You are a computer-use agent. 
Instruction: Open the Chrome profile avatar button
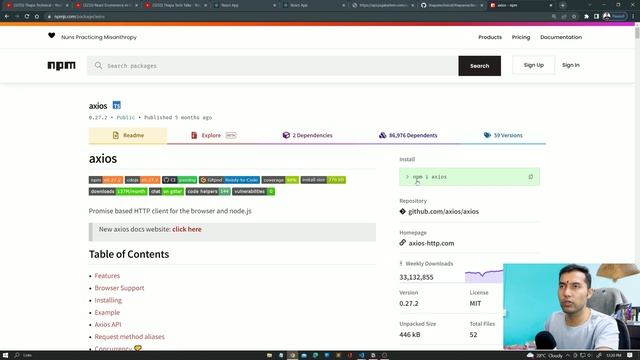(614, 16)
